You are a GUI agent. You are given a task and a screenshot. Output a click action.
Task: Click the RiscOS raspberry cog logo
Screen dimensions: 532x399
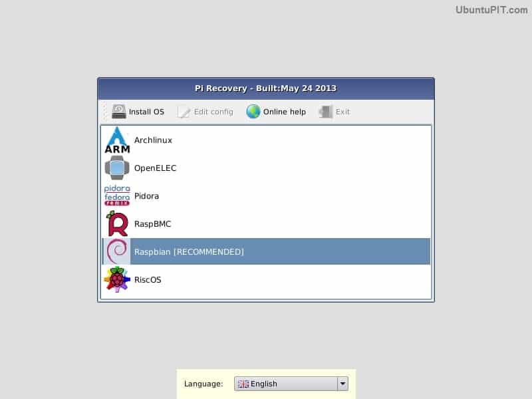coord(117,279)
